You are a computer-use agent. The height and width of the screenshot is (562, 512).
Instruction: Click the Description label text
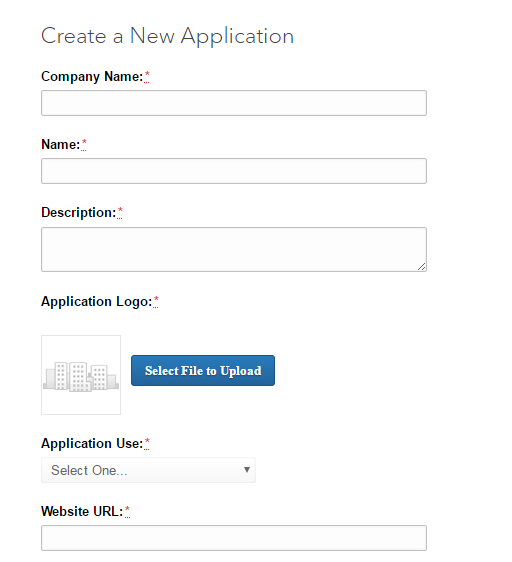[x=79, y=213]
